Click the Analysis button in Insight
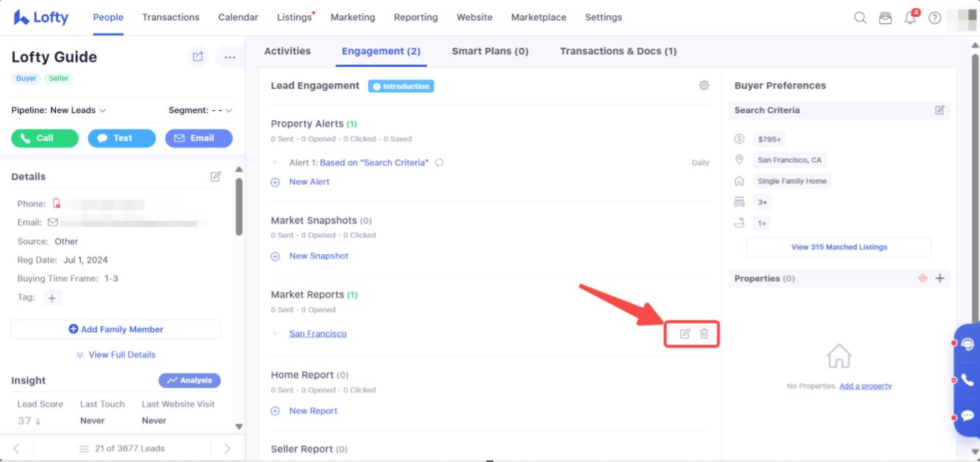980x462 pixels. (x=190, y=380)
